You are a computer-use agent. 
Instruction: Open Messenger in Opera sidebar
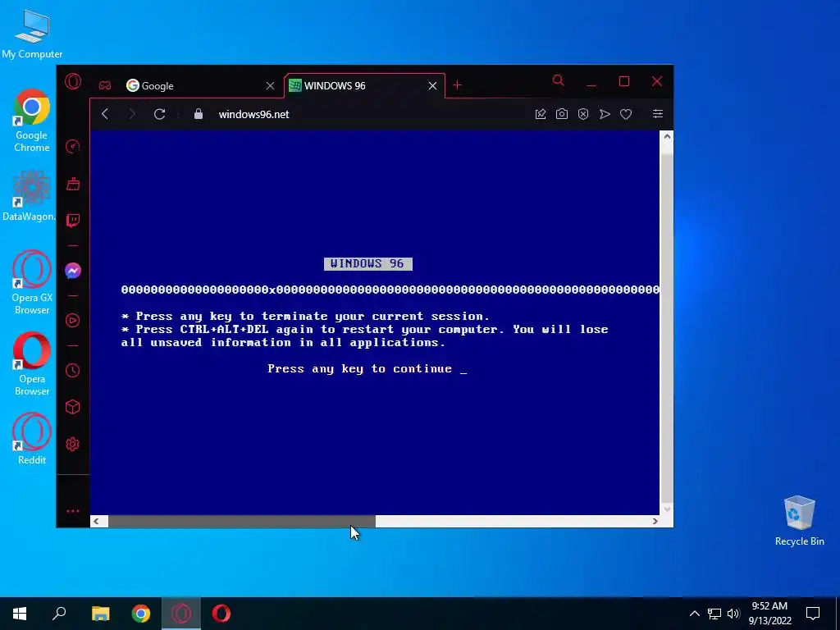click(x=73, y=271)
